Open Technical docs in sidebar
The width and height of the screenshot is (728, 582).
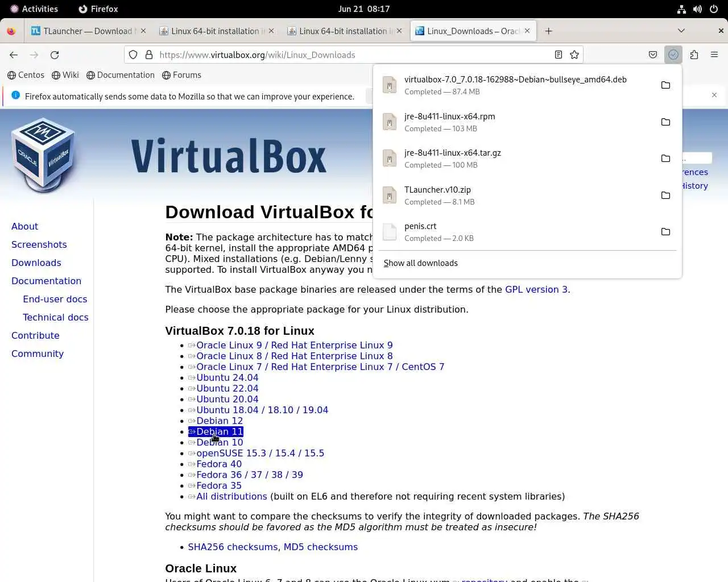click(56, 317)
